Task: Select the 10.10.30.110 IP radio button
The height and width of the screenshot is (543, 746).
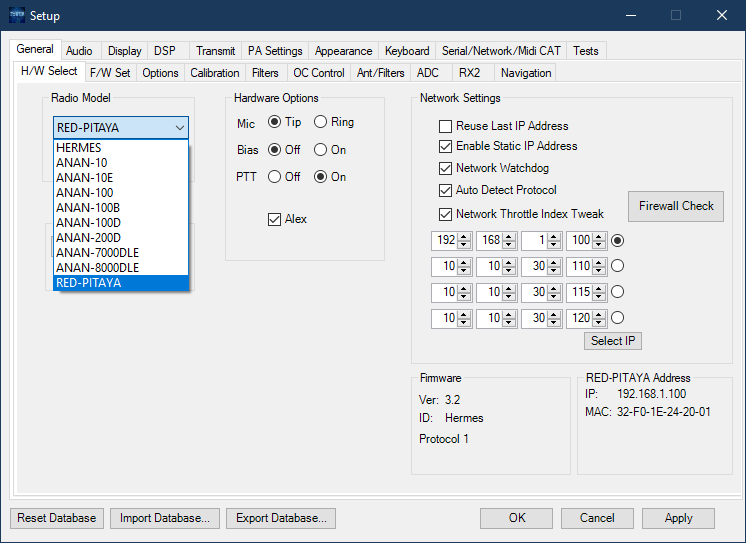Action: (618, 266)
